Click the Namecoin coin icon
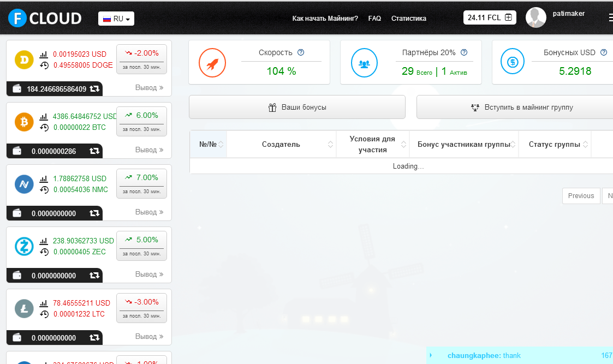Viewport: 613px width, 364px height. click(24, 184)
